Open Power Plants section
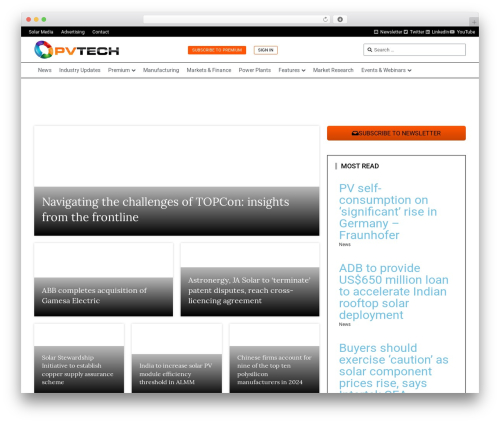Viewport: 500px width, 423px height. point(255,70)
